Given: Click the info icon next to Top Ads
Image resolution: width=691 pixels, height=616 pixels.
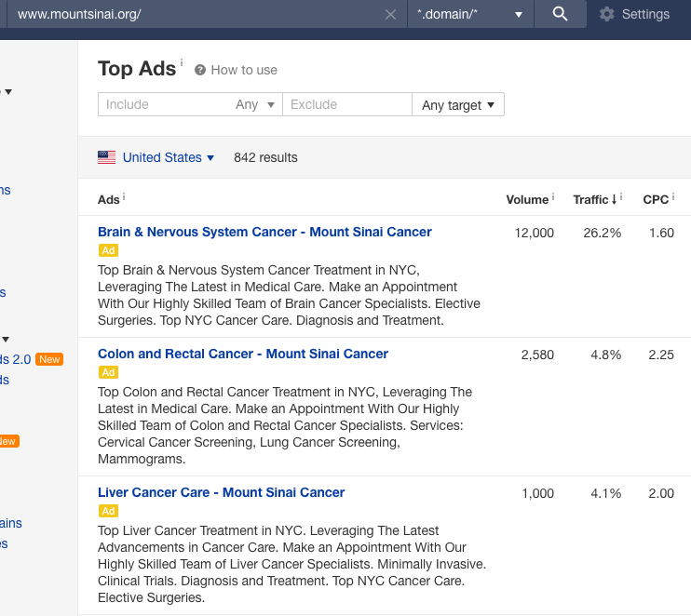Looking at the screenshot, I should tap(182, 62).
